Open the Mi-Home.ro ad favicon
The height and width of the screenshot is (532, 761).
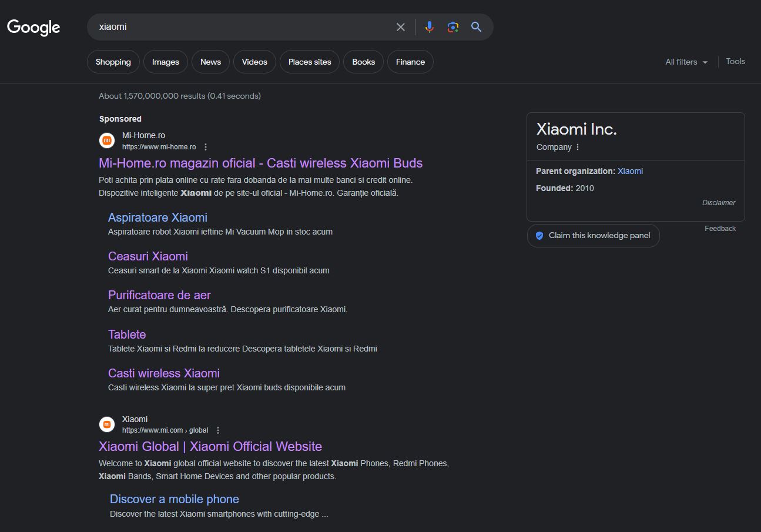107,141
